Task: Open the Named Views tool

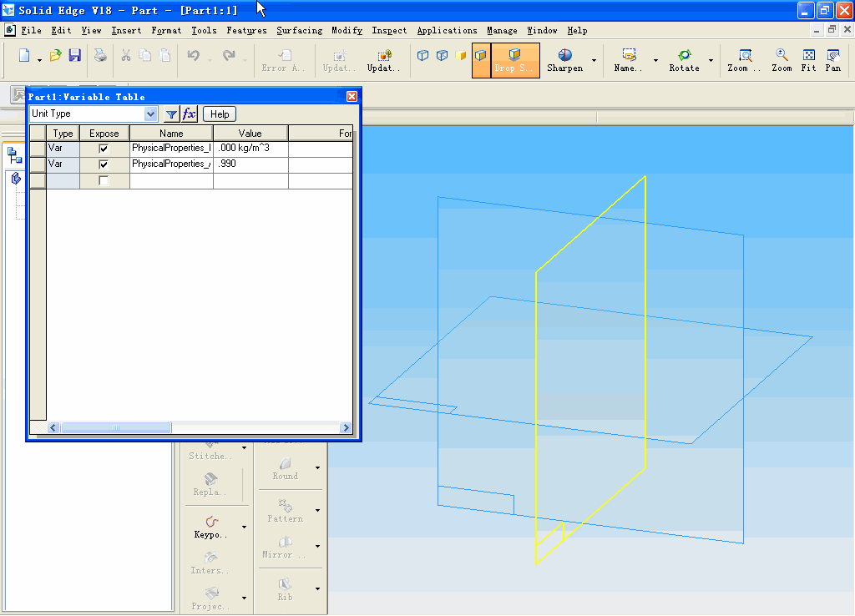Action: click(629, 60)
